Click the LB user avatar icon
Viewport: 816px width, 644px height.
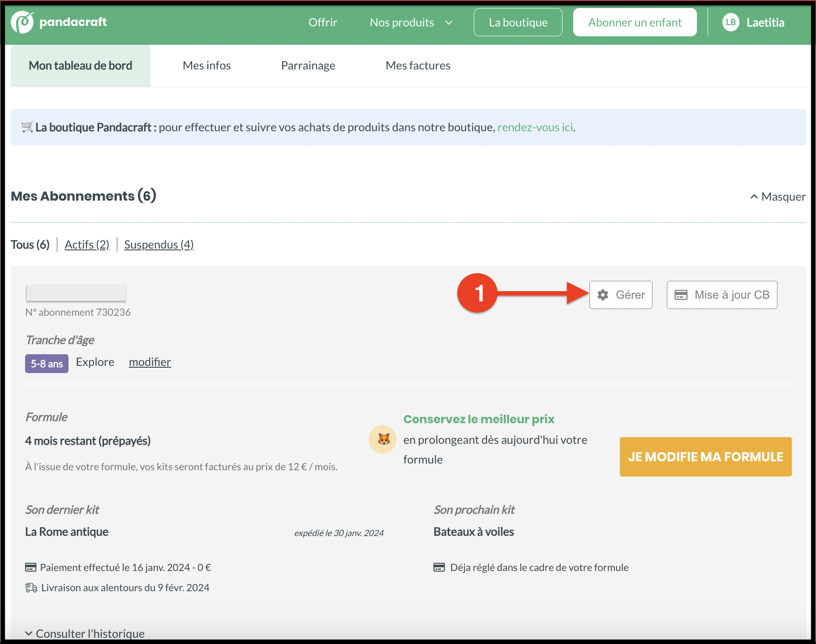pyautogui.click(x=730, y=22)
